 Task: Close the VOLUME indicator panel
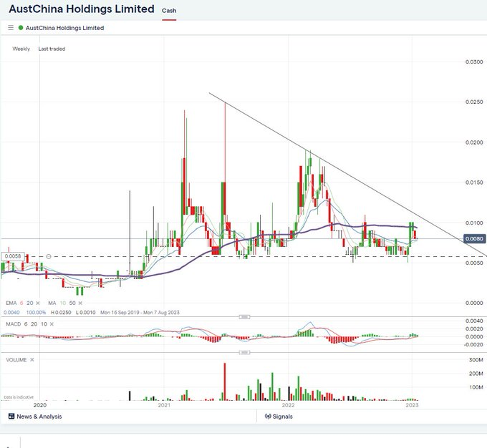tap(32, 360)
